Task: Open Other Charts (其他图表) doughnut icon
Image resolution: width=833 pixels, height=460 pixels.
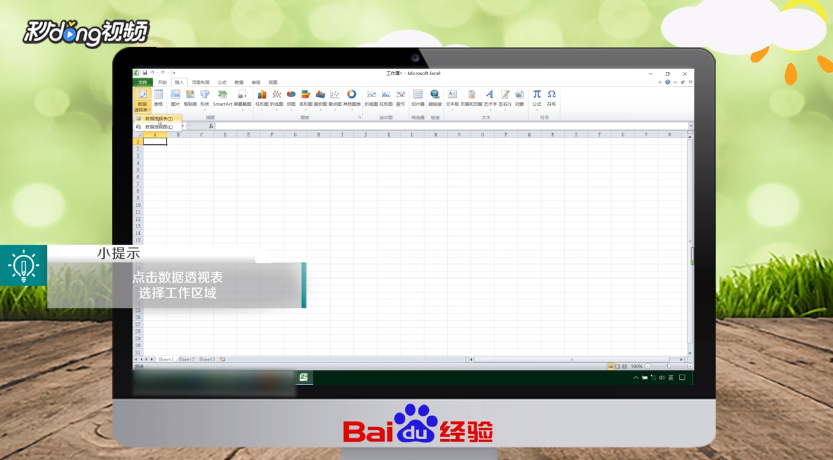Action: coord(352,99)
